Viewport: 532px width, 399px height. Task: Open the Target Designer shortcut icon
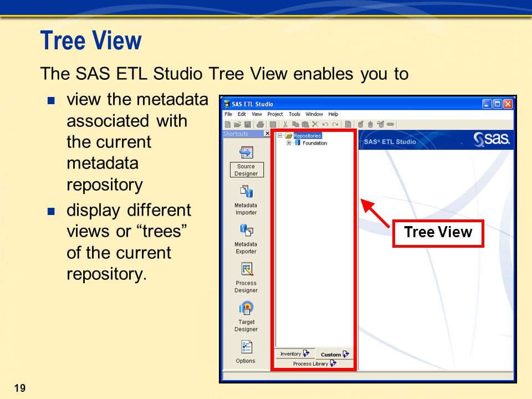click(x=246, y=308)
